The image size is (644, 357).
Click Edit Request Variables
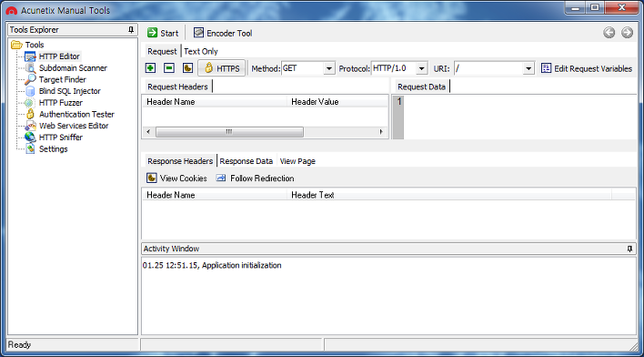pyautogui.click(x=587, y=68)
